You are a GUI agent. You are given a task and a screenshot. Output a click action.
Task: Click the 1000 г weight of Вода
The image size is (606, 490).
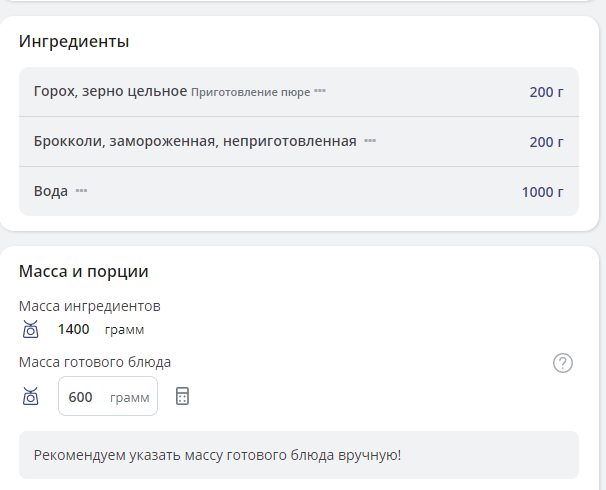(542, 192)
